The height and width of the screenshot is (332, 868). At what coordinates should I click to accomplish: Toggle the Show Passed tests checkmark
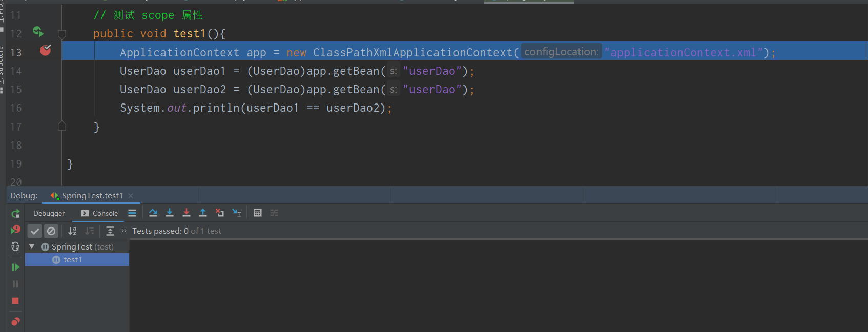(34, 231)
